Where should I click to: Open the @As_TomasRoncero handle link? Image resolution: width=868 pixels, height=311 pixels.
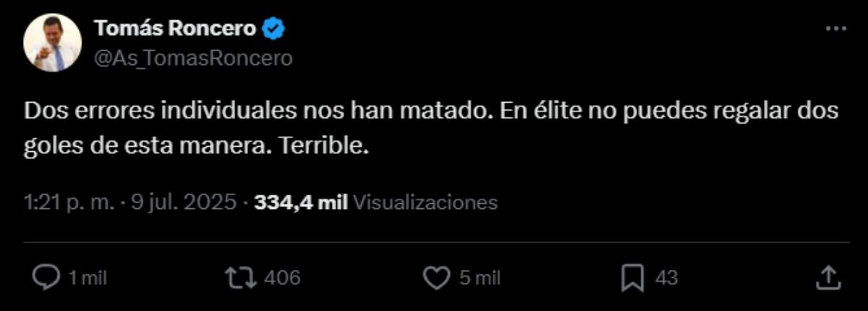click(x=192, y=59)
